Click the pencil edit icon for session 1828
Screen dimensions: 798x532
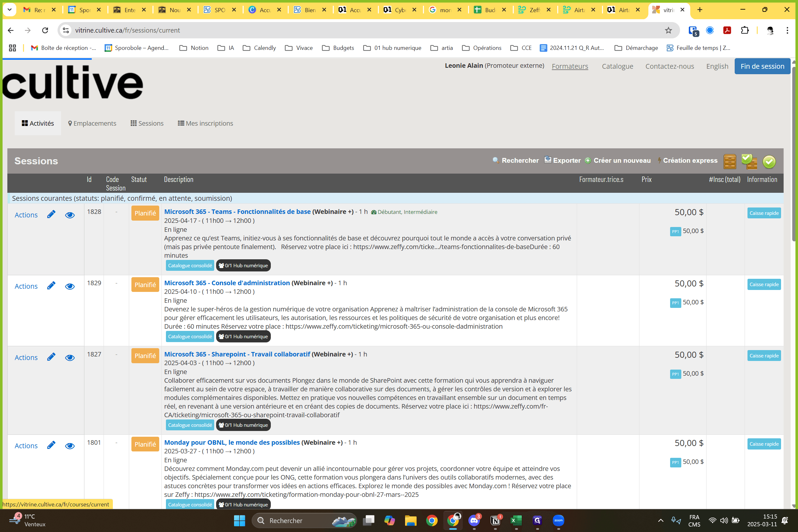pyautogui.click(x=51, y=215)
